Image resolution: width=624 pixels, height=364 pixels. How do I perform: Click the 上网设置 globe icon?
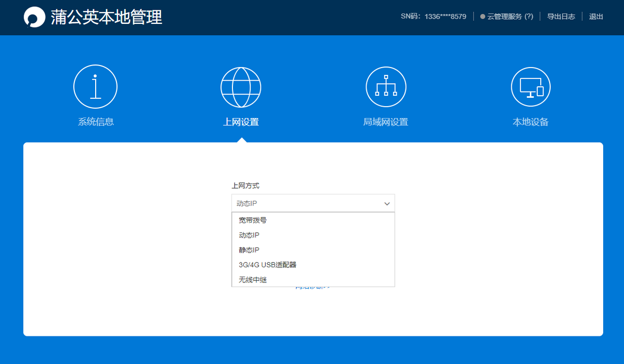click(x=240, y=86)
